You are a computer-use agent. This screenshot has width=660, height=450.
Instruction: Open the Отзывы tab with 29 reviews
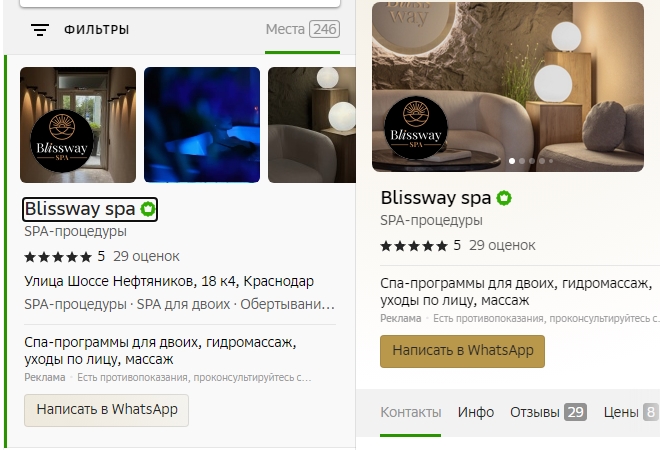coord(548,412)
